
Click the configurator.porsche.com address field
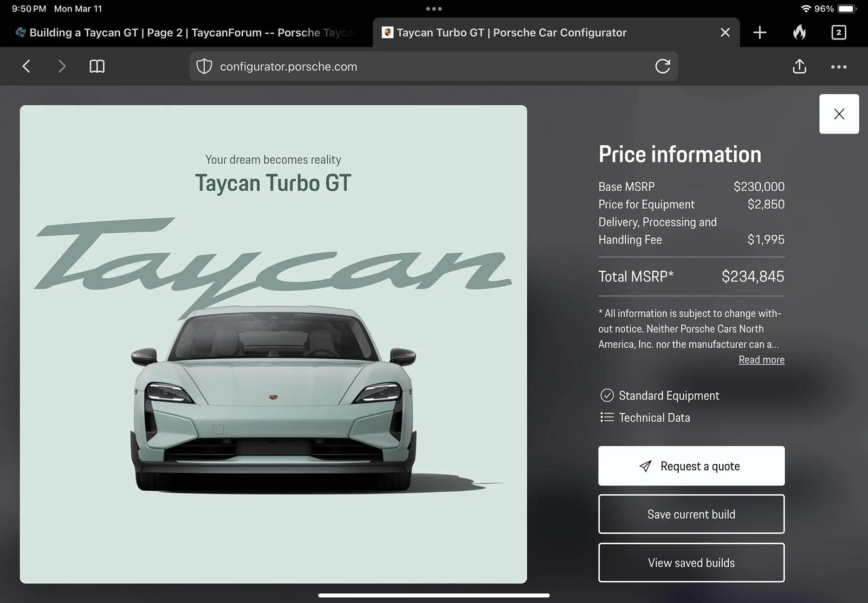tap(434, 66)
